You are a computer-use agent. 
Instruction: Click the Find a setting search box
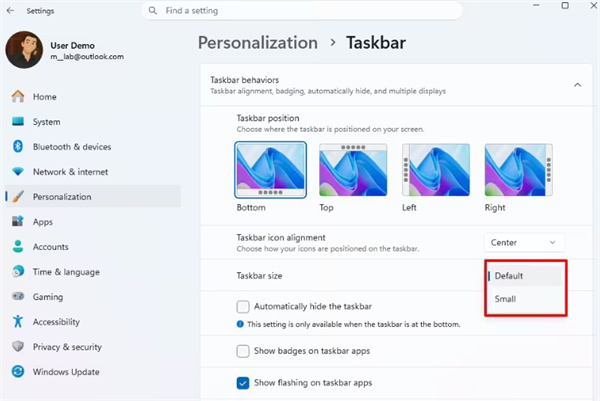pyautogui.click(x=302, y=11)
